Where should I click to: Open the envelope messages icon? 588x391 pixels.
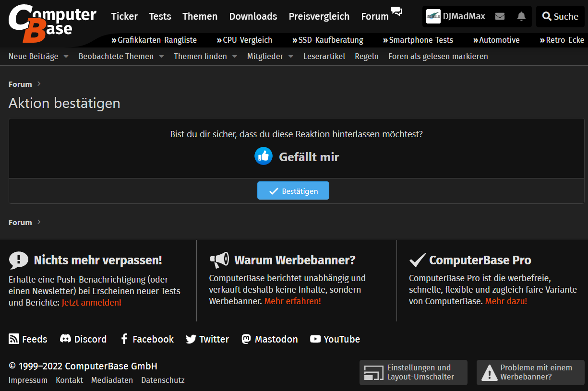500,16
